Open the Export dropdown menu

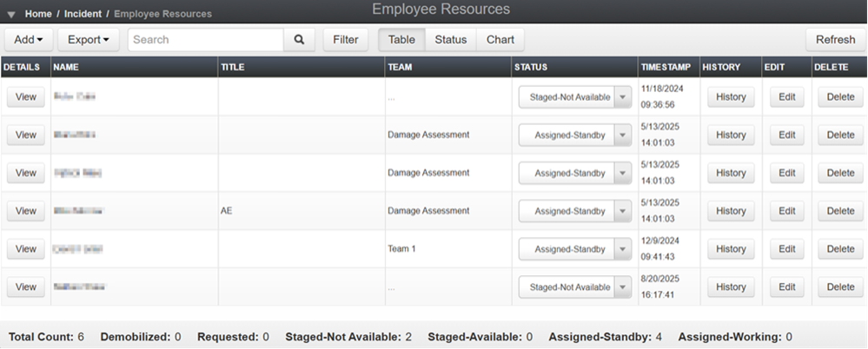[89, 40]
